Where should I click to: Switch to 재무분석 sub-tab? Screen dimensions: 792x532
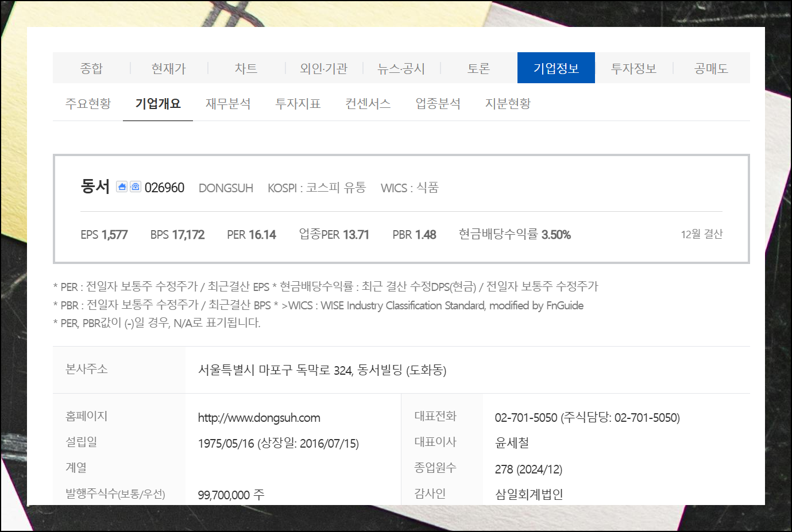tap(228, 103)
